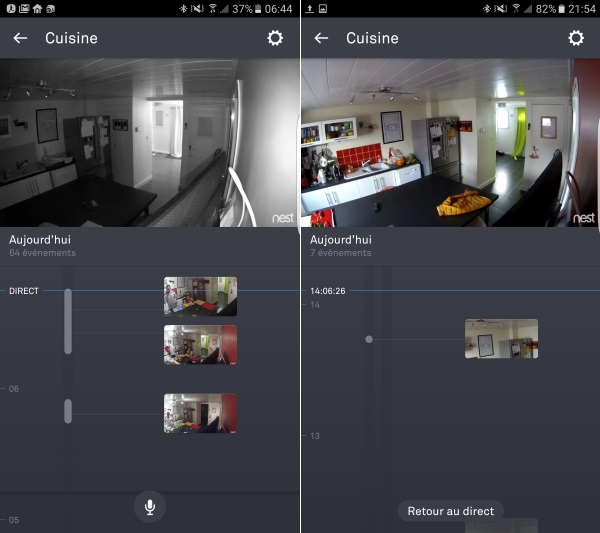This screenshot has height=533, width=600.
Task: Open the event thumbnail below the 14 hour mark
Action: point(501,339)
